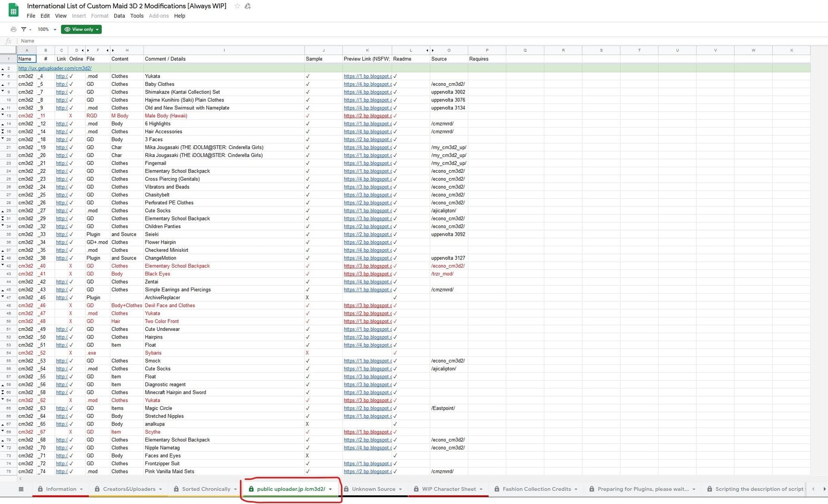This screenshot has height=504, width=828.
Task: Select row 1 header number
Action: click(8, 59)
